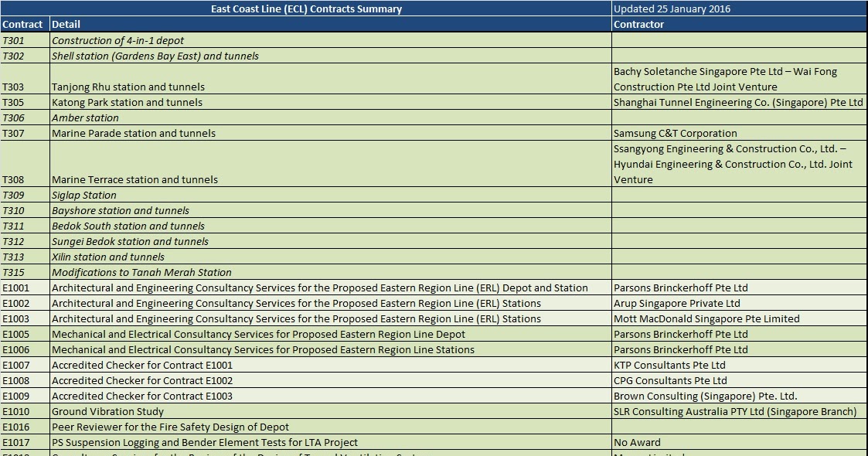Viewport: 868px width, 456px height.
Task: Select the 'Ground Vibration Study' cell
Action: (331, 412)
